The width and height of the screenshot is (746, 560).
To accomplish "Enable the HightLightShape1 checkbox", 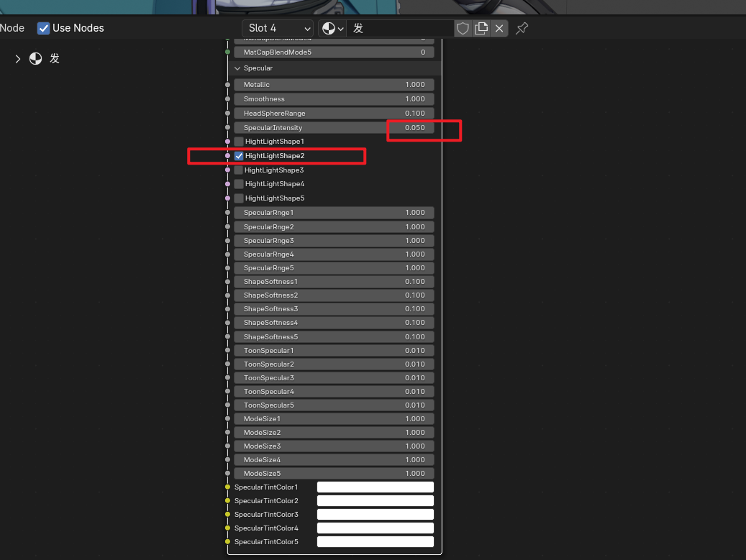I will click(x=239, y=142).
